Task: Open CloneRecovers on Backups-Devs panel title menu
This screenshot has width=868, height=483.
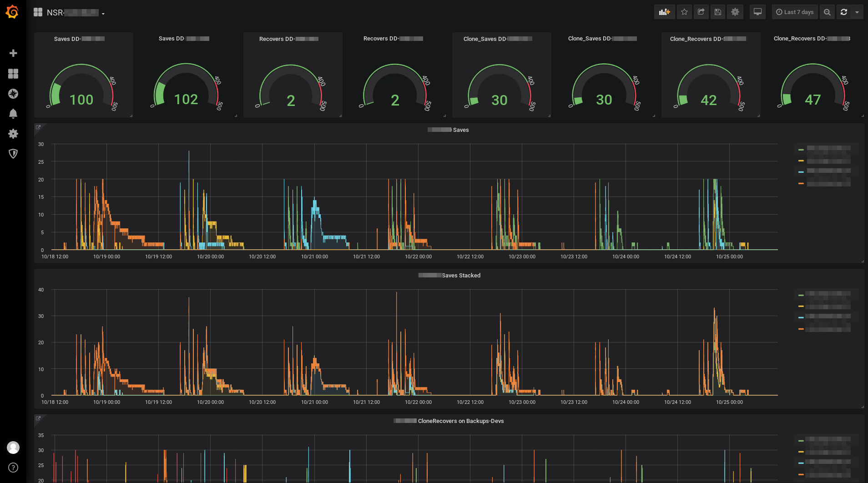Action: [x=449, y=421]
